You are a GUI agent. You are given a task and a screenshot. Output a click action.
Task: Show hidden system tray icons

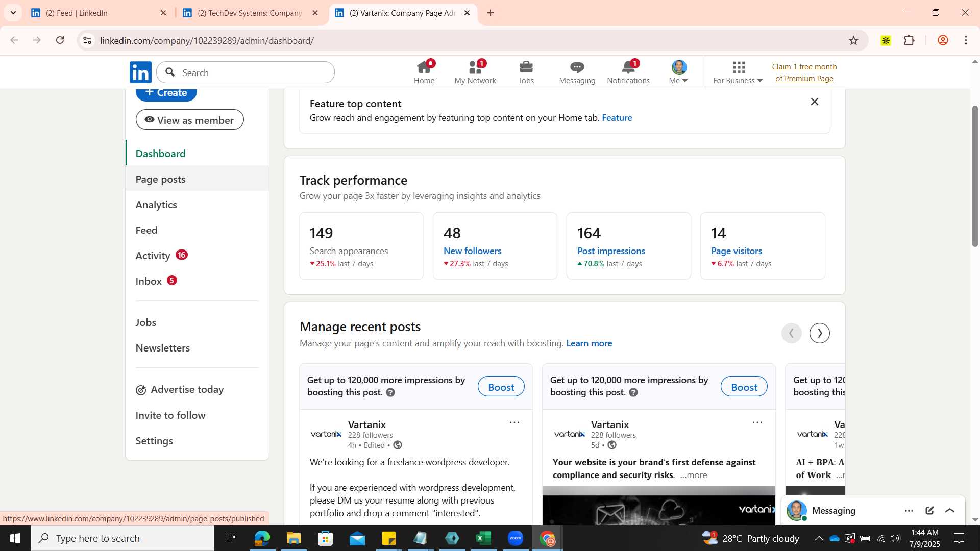(819, 538)
